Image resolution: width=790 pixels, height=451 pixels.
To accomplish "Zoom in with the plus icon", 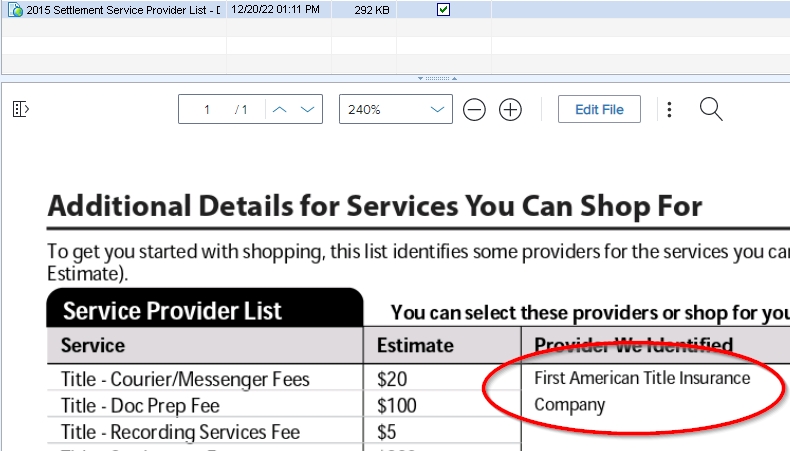I will pyautogui.click(x=510, y=110).
